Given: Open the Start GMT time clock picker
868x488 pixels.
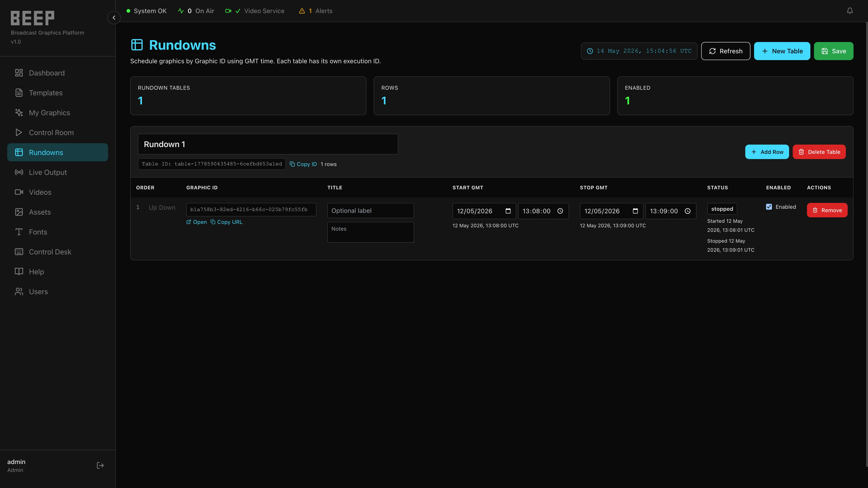Looking at the screenshot, I should [x=560, y=211].
